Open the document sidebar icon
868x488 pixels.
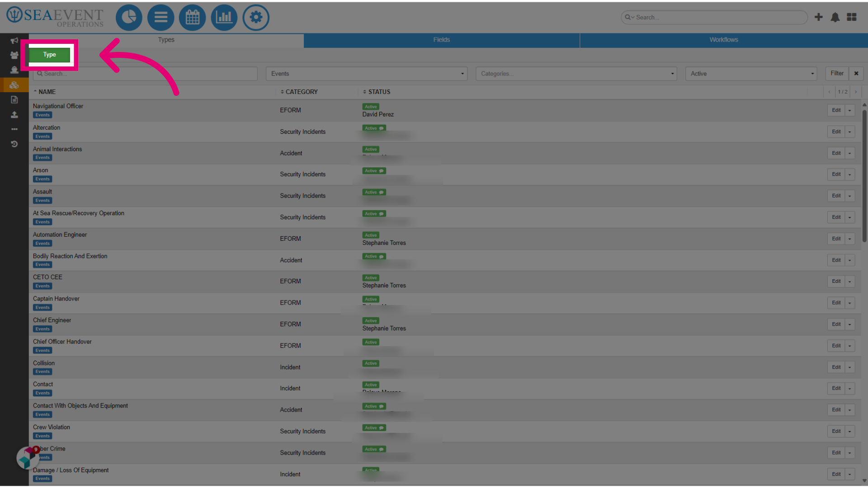(x=14, y=99)
